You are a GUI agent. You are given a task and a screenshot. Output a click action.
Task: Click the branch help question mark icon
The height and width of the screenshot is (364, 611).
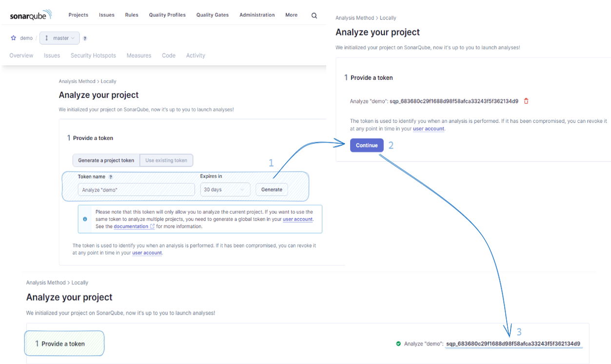[x=85, y=38]
